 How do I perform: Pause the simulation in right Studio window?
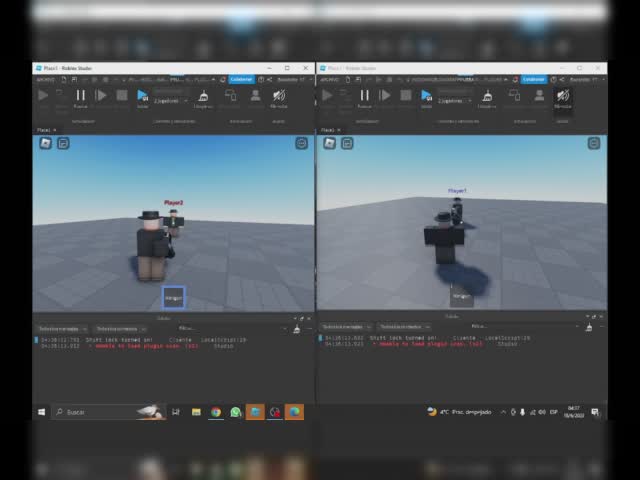click(x=364, y=98)
